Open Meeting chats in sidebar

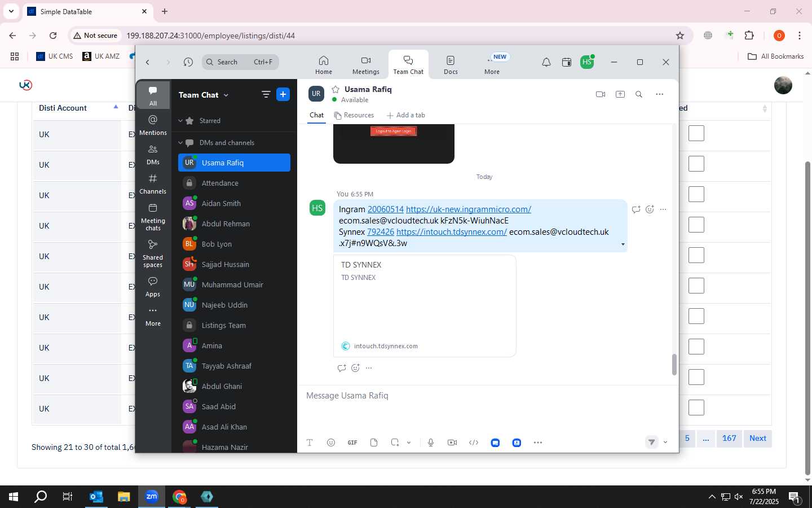[153, 217]
